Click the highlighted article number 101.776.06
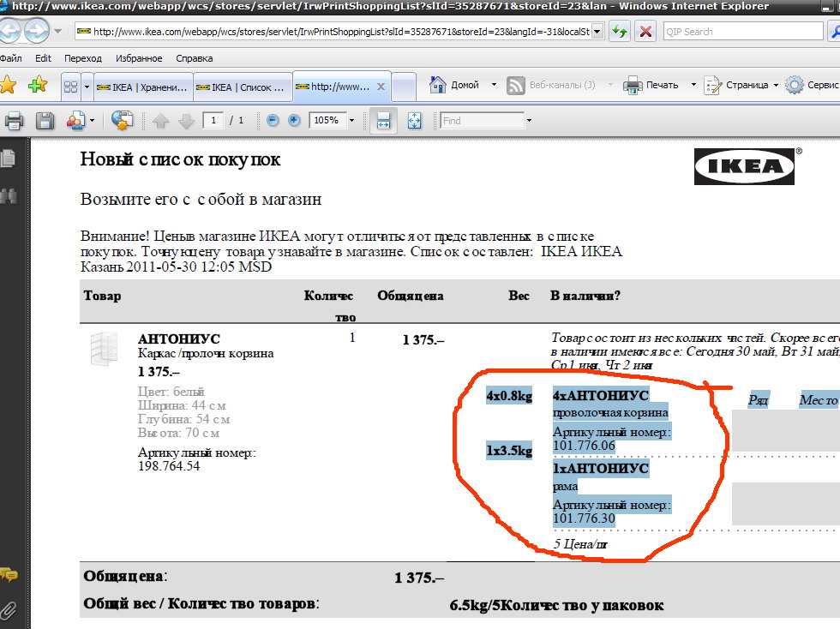 pos(584,446)
